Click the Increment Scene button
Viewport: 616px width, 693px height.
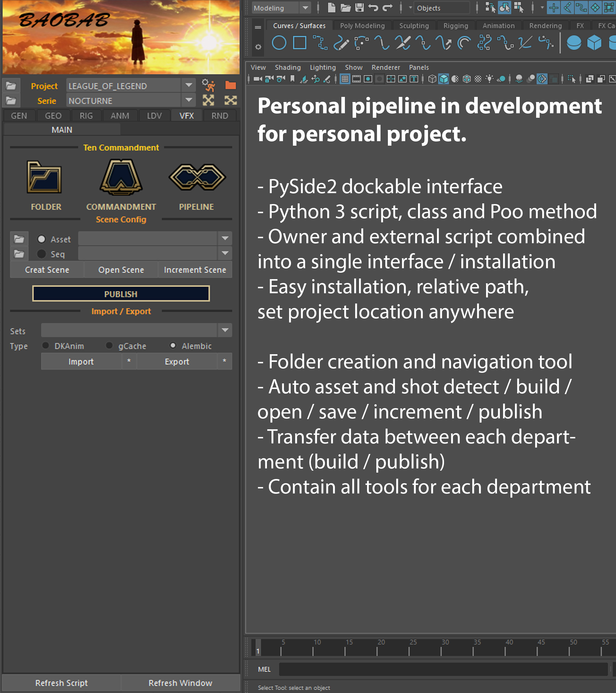point(195,269)
